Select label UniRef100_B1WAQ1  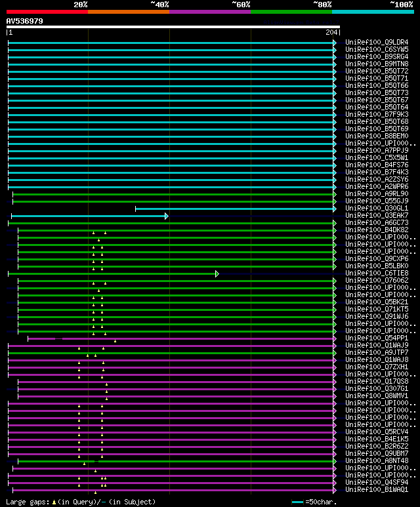377,490
